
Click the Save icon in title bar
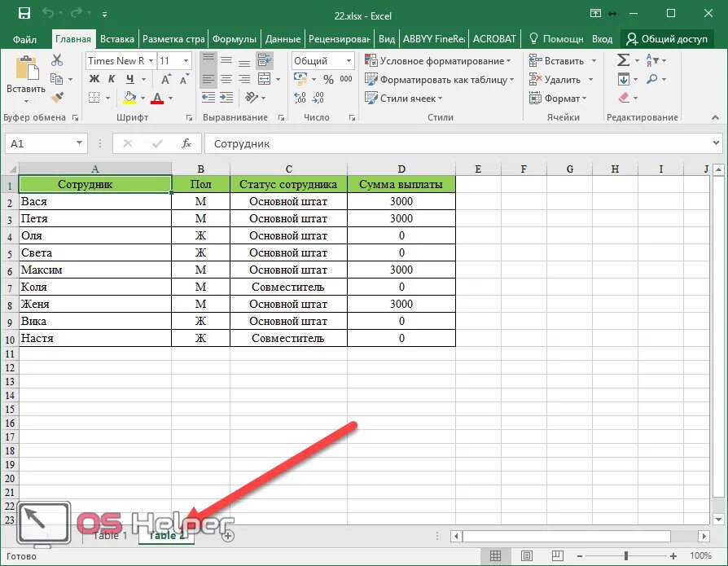point(24,14)
